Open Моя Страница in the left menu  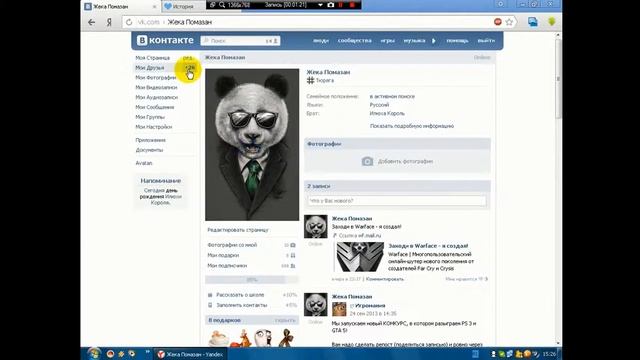[x=153, y=58]
